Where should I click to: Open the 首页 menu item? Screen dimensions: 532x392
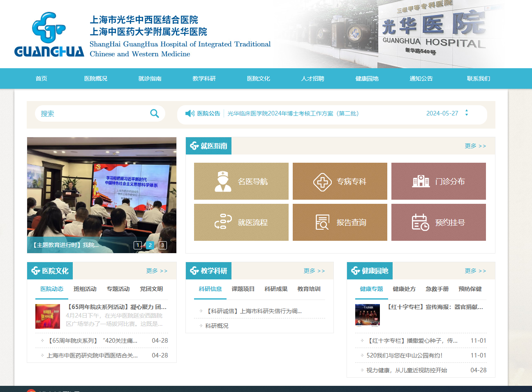42,78
